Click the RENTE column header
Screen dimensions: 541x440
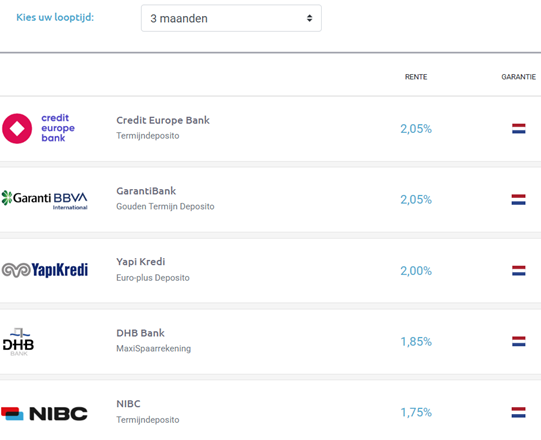point(416,77)
